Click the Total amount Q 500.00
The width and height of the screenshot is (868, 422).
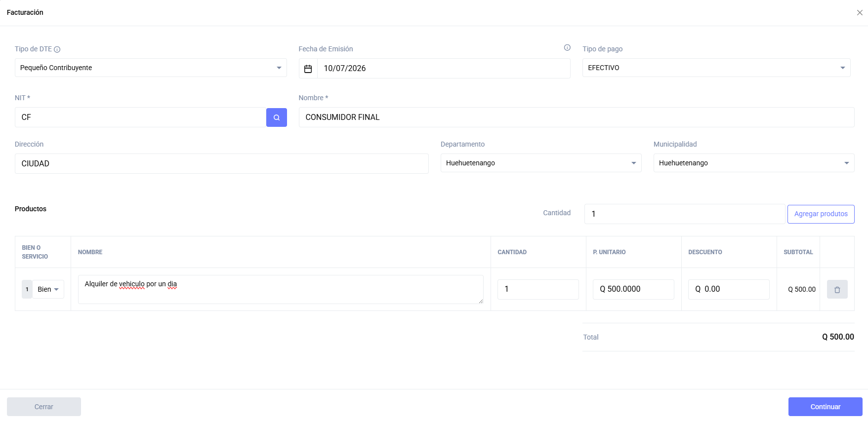pyautogui.click(x=838, y=337)
